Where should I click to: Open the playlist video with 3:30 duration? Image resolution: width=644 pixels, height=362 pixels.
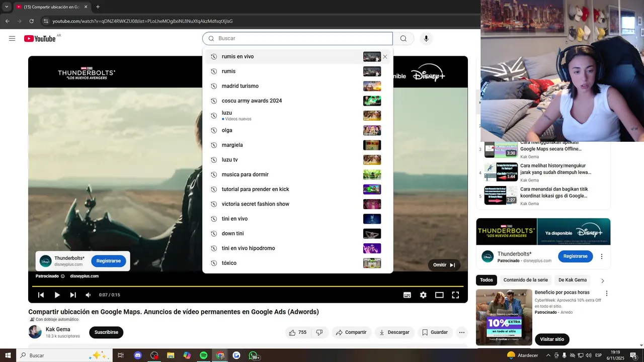click(501, 149)
